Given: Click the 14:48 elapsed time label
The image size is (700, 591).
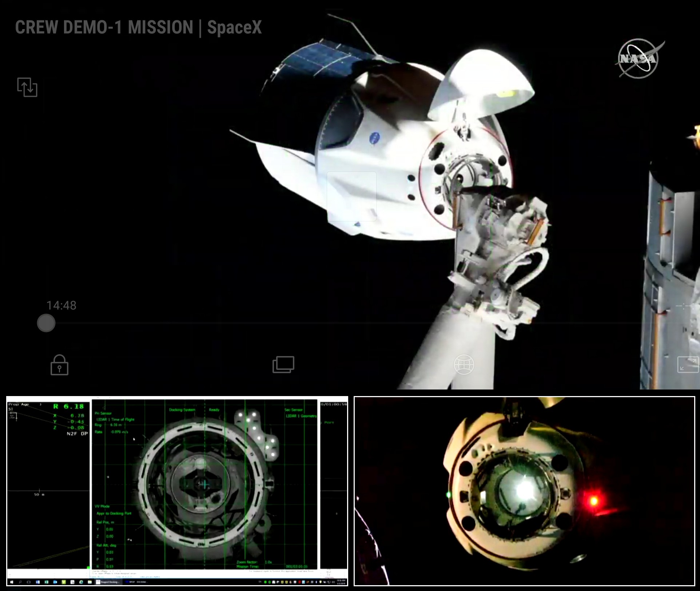Looking at the screenshot, I should [61, 306].
